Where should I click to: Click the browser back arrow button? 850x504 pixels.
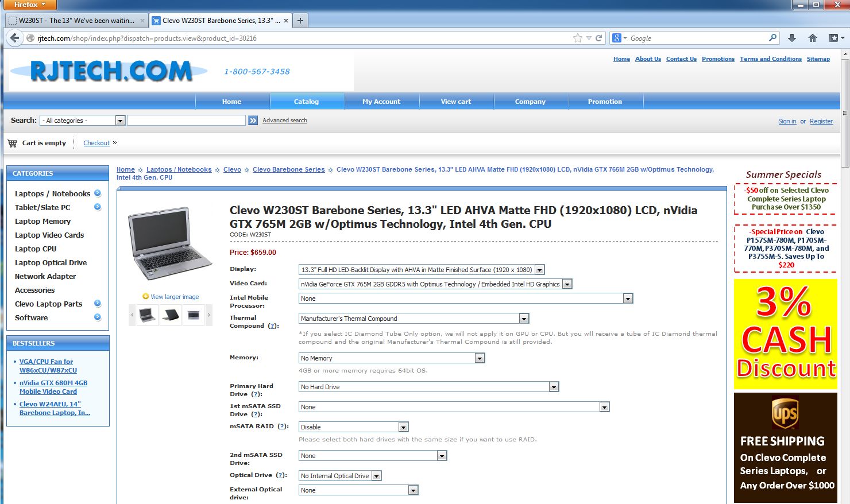click(x=15, y=38)
